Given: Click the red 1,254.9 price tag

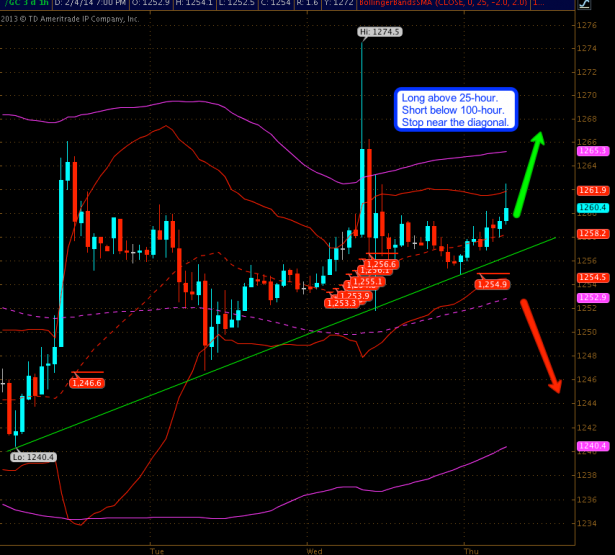Looking at the screenshot, I should (490, 284).
